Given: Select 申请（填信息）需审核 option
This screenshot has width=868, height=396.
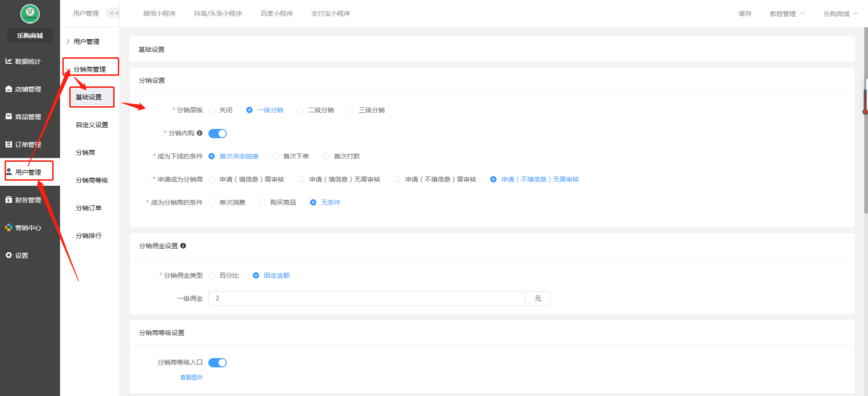Looking at the screenshot, I should pyautogui.click(x=246, y=179).
